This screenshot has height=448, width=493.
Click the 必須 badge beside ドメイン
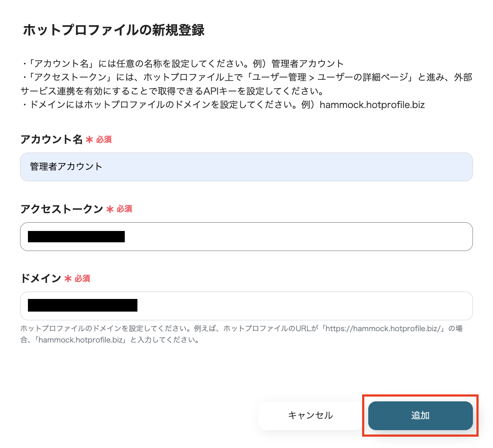coord(83,278)
